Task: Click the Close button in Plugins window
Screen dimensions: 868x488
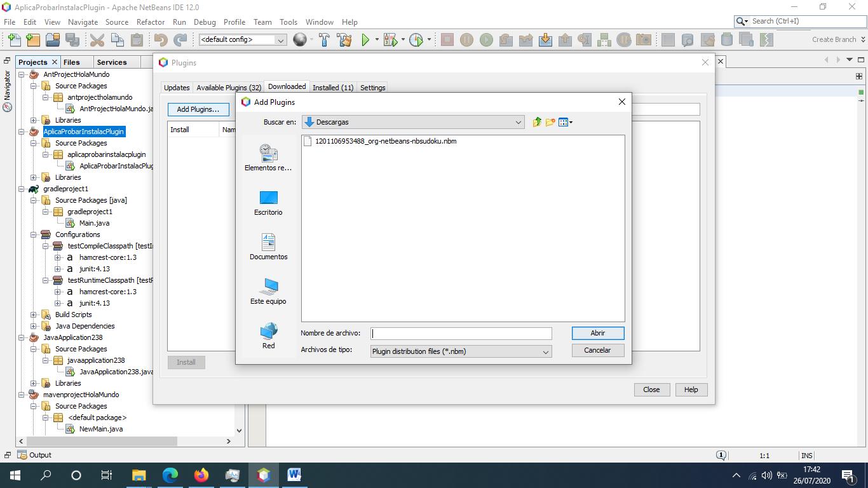Action: [651, 390]
